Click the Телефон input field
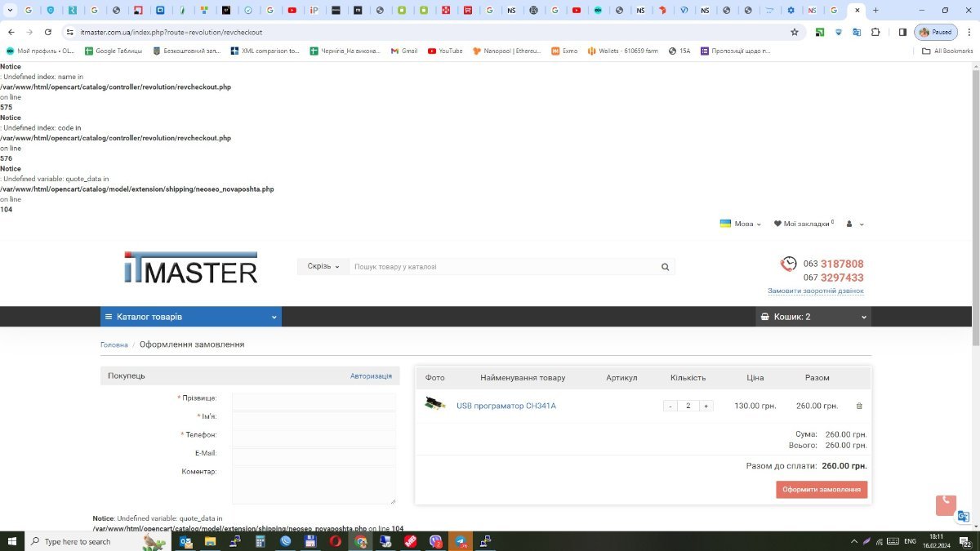This screenshot has height=551, width=980. [314, 438]
